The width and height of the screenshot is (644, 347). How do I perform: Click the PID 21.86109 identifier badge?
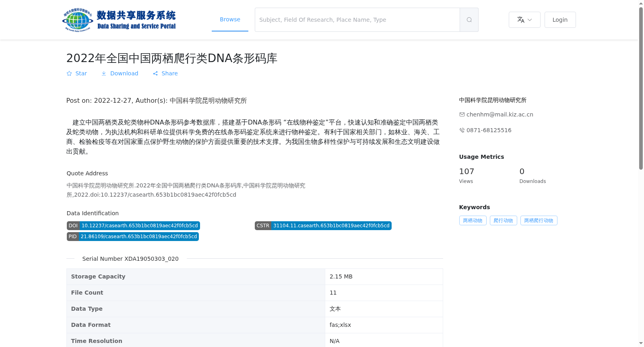tap(133, 237)
